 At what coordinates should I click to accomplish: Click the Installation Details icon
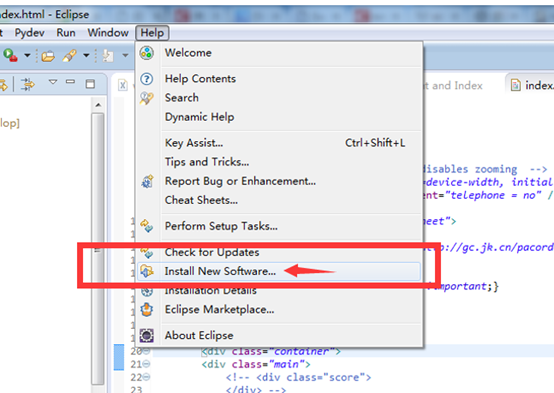(147, 292)
